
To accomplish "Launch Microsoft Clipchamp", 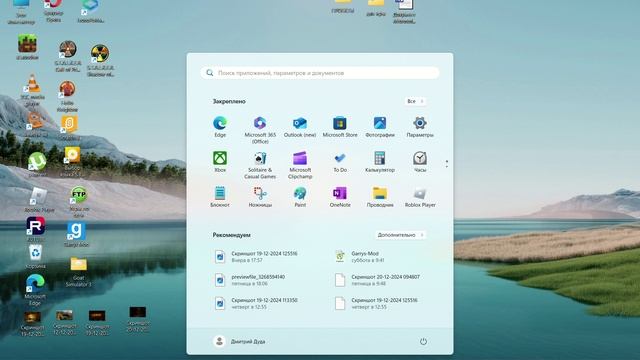I will (x=300, y=165).
